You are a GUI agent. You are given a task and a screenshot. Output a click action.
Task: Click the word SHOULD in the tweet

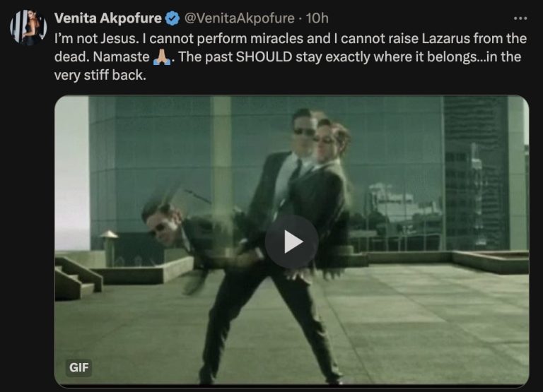pyautogui.click(x=264, y=57)
